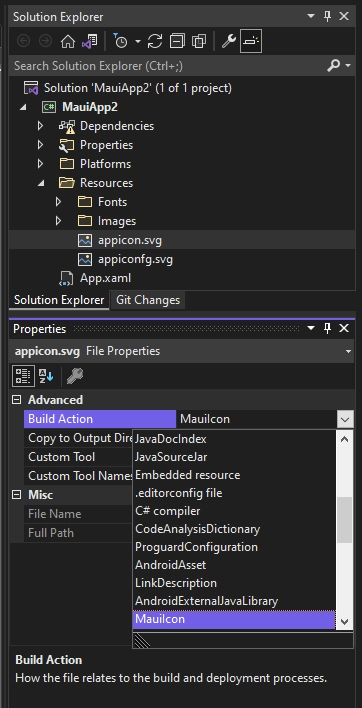Open search options dropdown arrow

(x=348, y=66)
